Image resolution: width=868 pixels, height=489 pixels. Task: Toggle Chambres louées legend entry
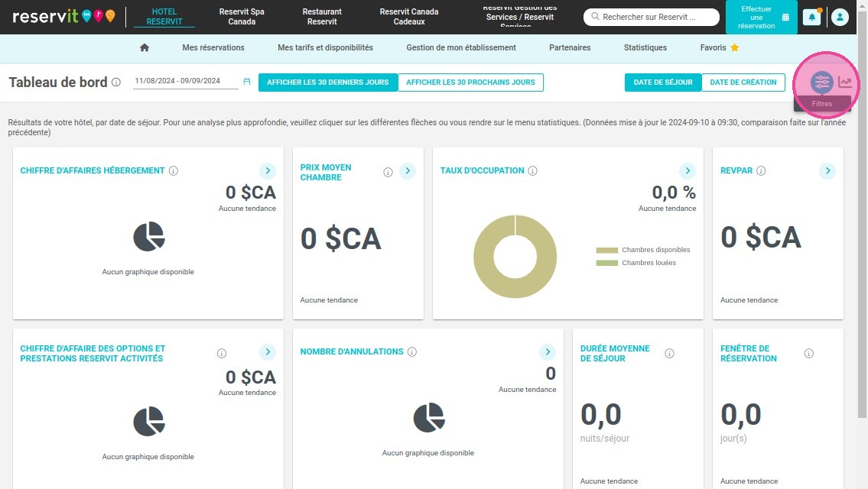(636, 263)
